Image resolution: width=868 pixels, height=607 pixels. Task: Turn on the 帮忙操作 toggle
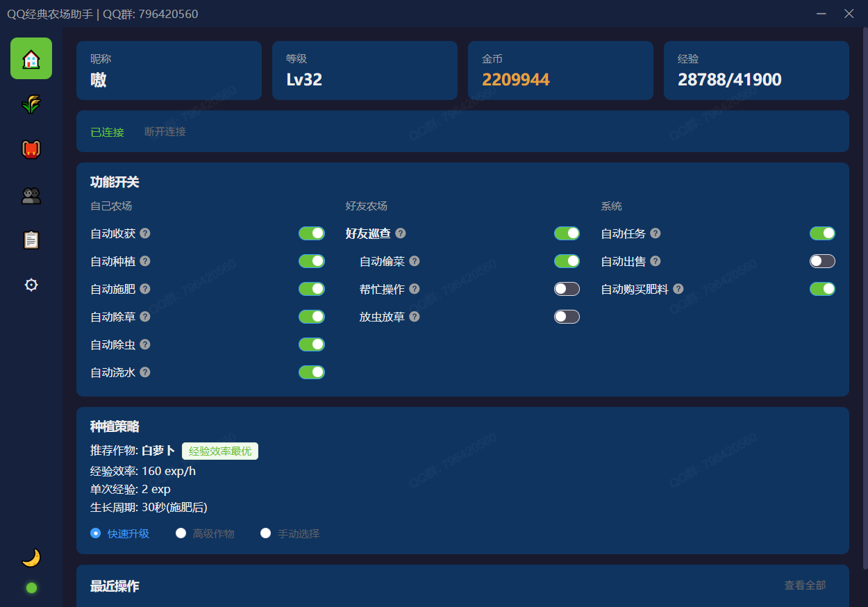click(567, 289)
